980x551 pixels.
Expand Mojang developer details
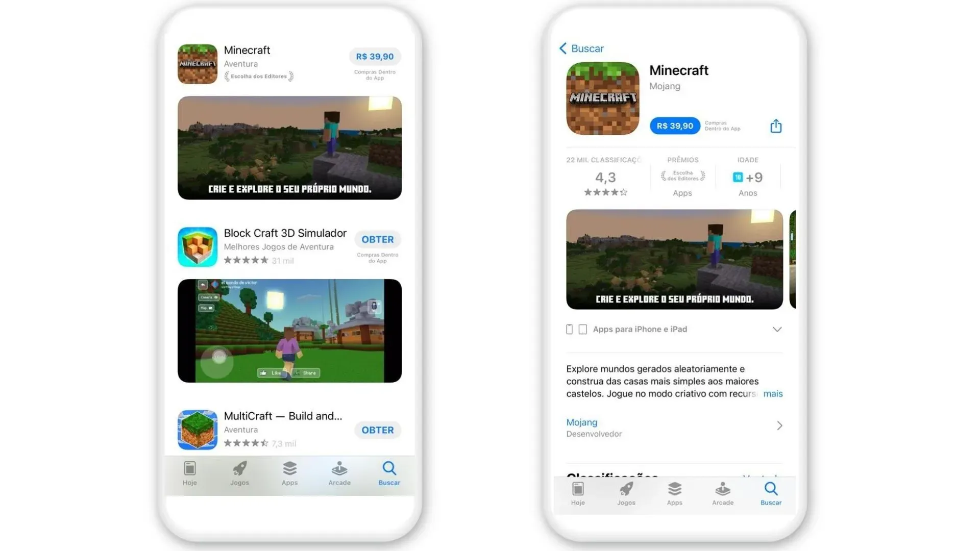pos(673,426)
